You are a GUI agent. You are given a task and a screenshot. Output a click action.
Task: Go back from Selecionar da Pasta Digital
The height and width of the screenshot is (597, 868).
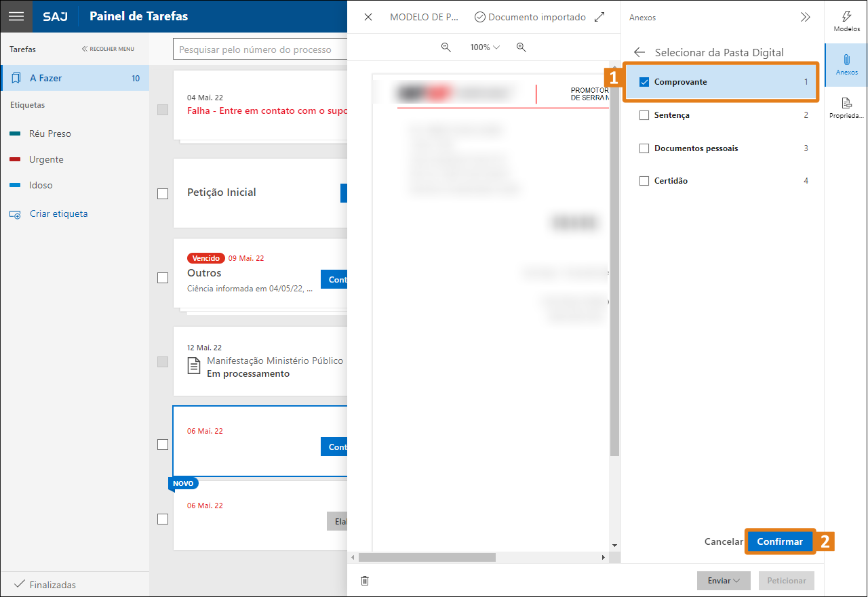point(639,52)
